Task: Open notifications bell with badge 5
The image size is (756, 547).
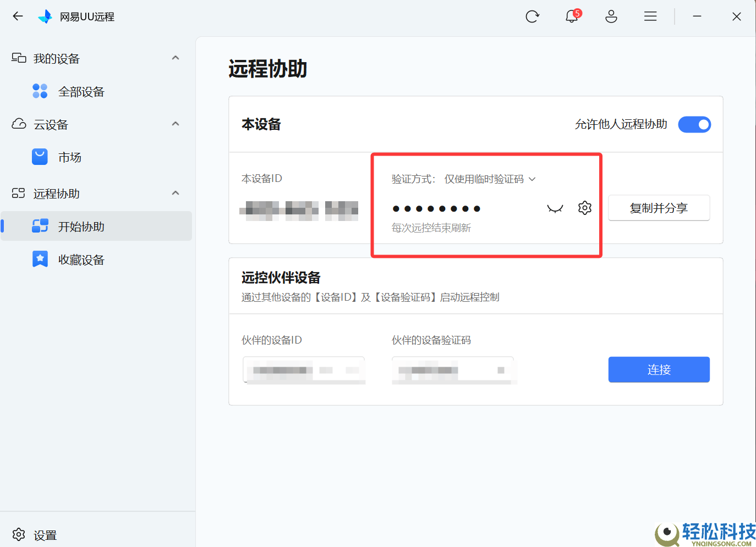Action: coord(572,16)
